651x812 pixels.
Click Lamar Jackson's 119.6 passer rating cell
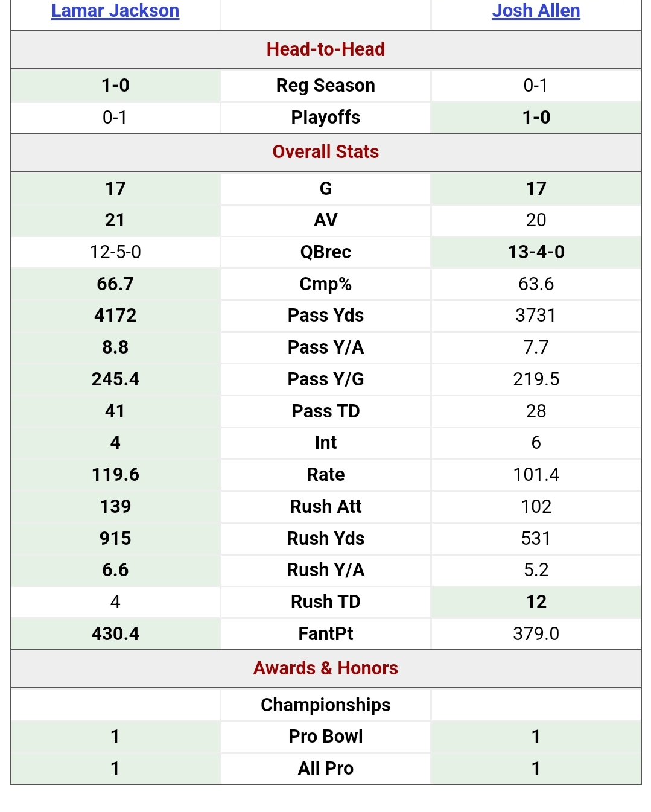pos(115,474)
